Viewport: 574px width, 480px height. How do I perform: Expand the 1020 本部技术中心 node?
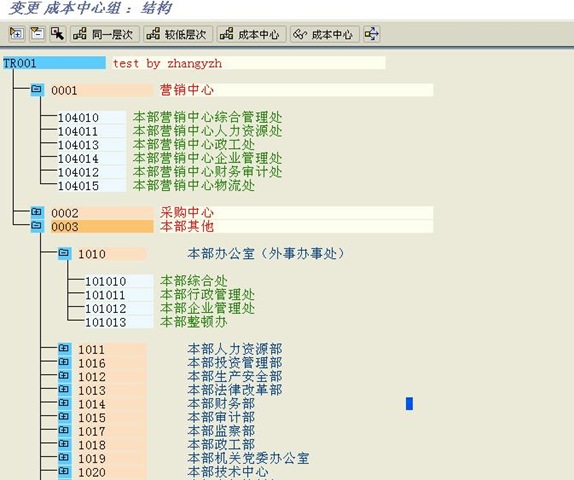point(64,471)
